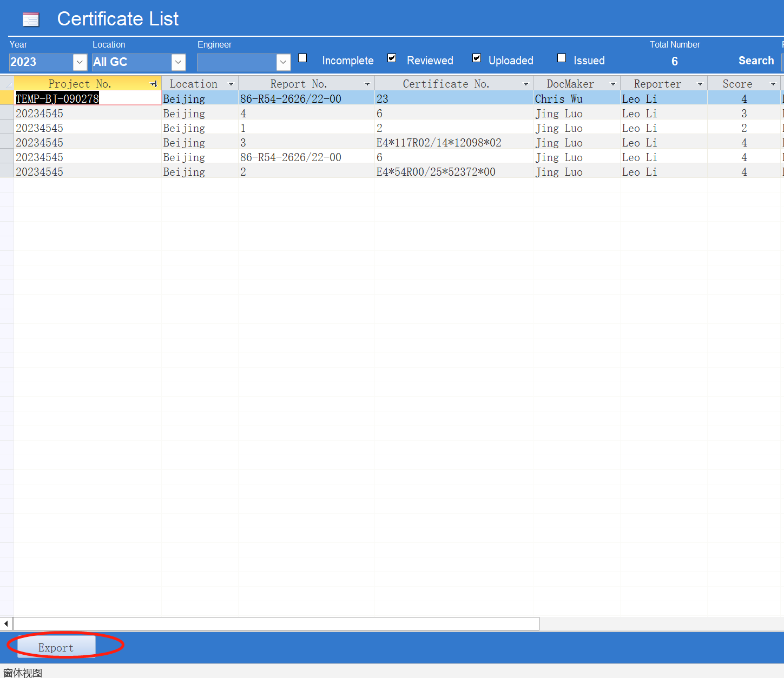Click Report No. cell with value 3

click(x=306, y=143)
